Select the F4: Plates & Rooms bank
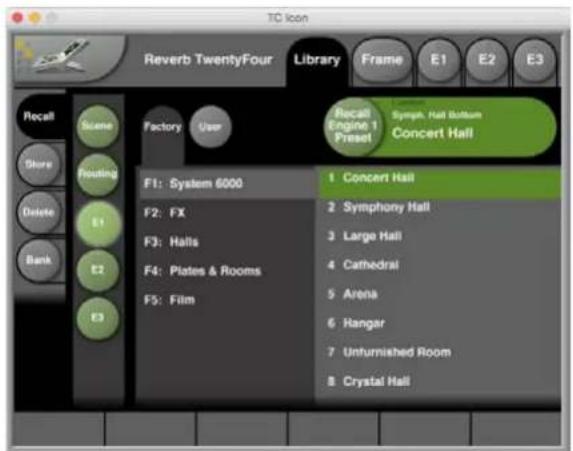The image size is (573, 451). 227,271
